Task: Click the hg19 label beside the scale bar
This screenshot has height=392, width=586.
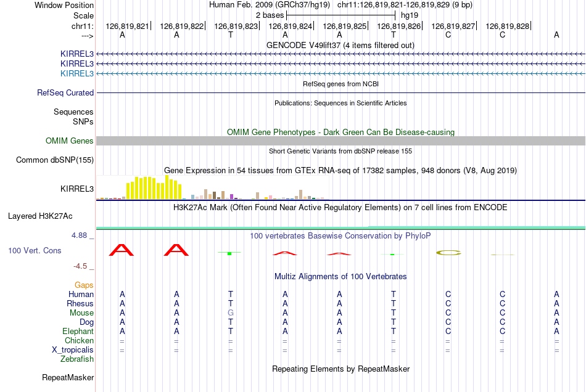Action: pyautogui.click(x=410, y=15)
